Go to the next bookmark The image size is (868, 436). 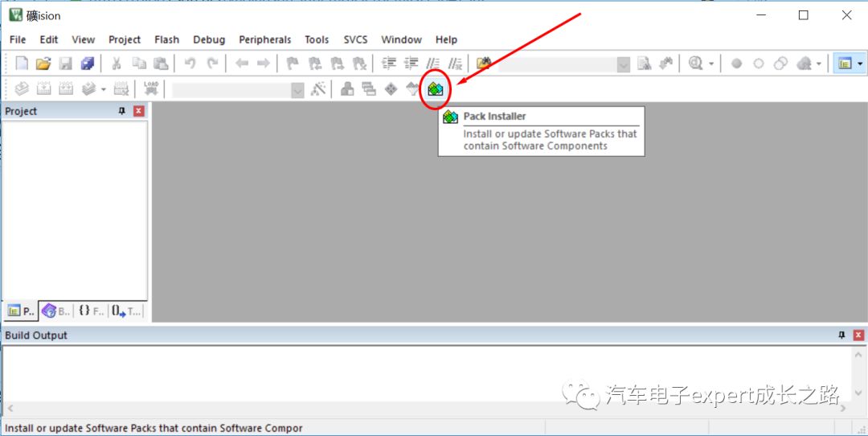pos(337,64)
